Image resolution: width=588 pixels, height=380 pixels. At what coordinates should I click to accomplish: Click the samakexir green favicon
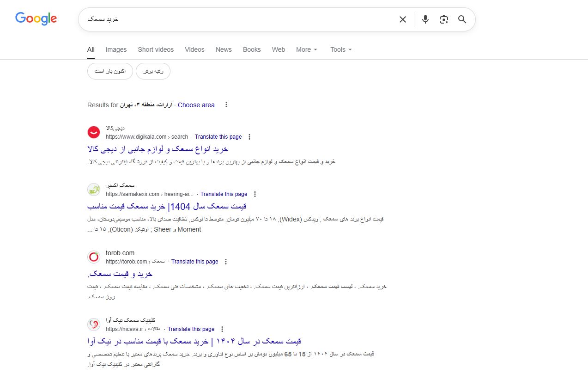click(x=94, y=190)
